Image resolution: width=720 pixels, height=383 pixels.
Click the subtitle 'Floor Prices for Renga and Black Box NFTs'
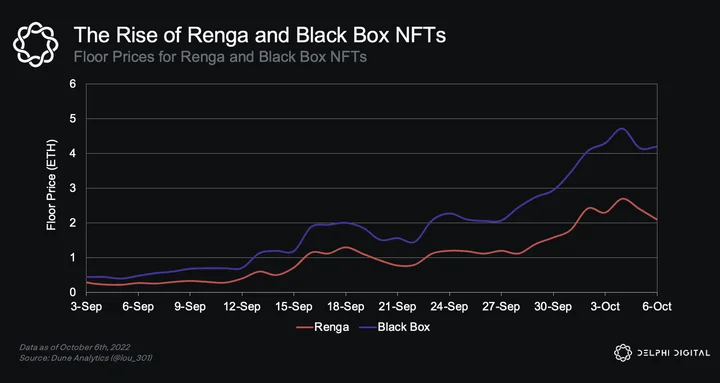pyautogui.click(x=220, y=58)
